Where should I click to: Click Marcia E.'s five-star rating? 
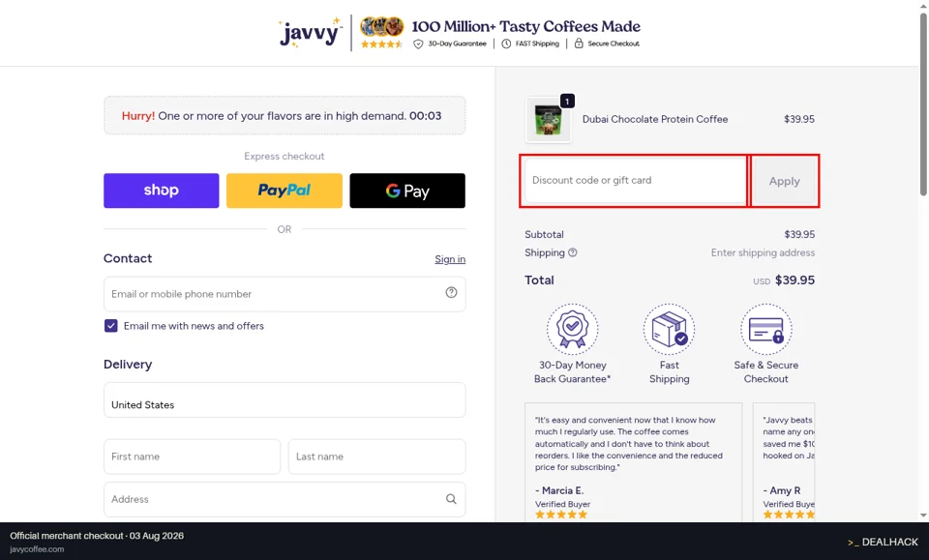point(561,515)
